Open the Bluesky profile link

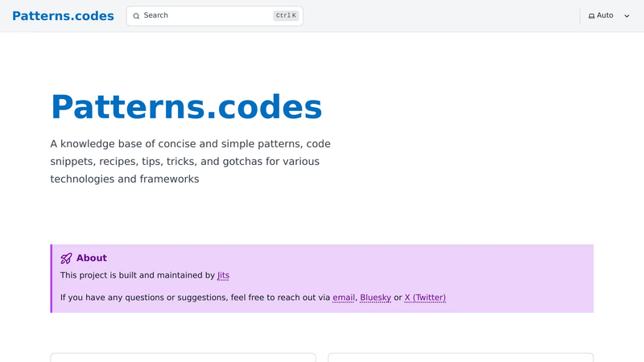(x=375, y=298)
